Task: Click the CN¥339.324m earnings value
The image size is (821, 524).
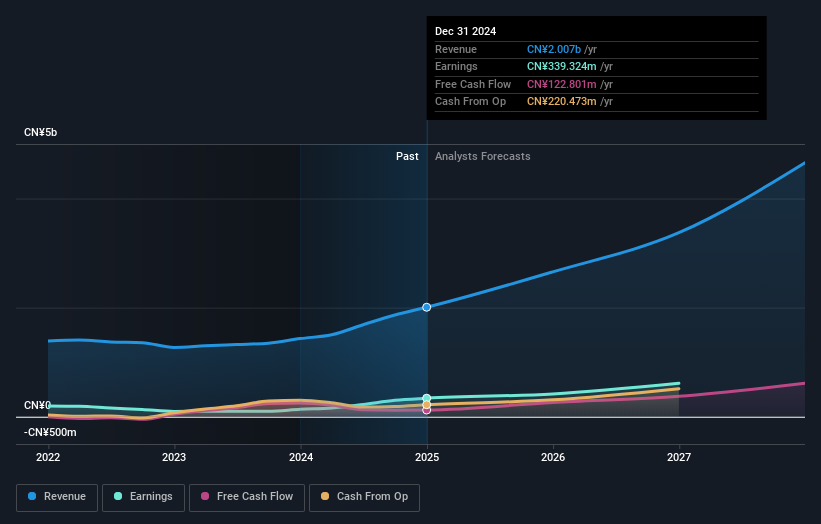Action: tap(562, 66)
